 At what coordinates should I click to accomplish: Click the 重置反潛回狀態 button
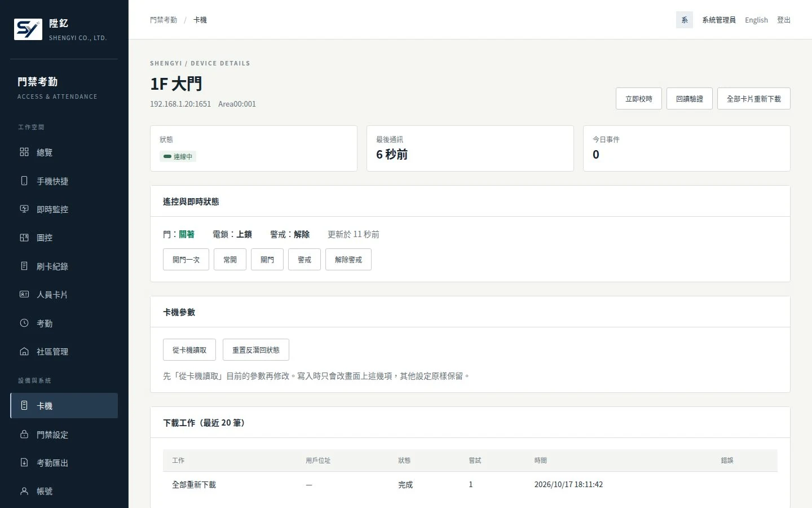(x=256, y=350)
